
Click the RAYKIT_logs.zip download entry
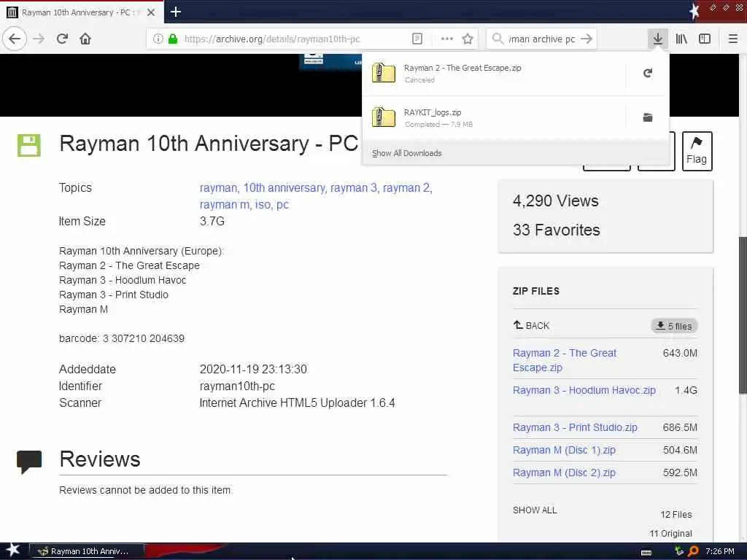point(494,117)
